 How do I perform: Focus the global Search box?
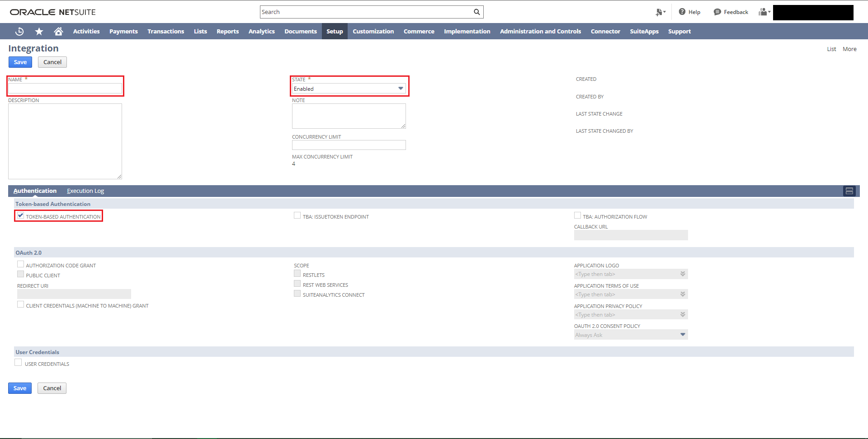(366, 12)
